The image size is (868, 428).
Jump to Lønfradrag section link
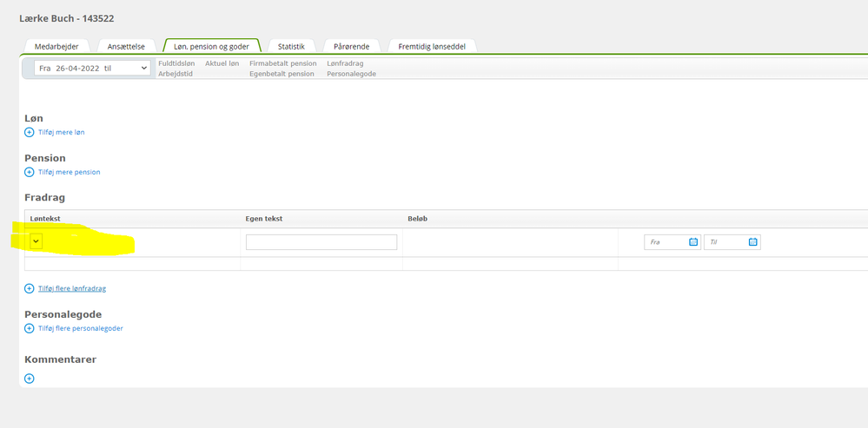tap(345, 63)
